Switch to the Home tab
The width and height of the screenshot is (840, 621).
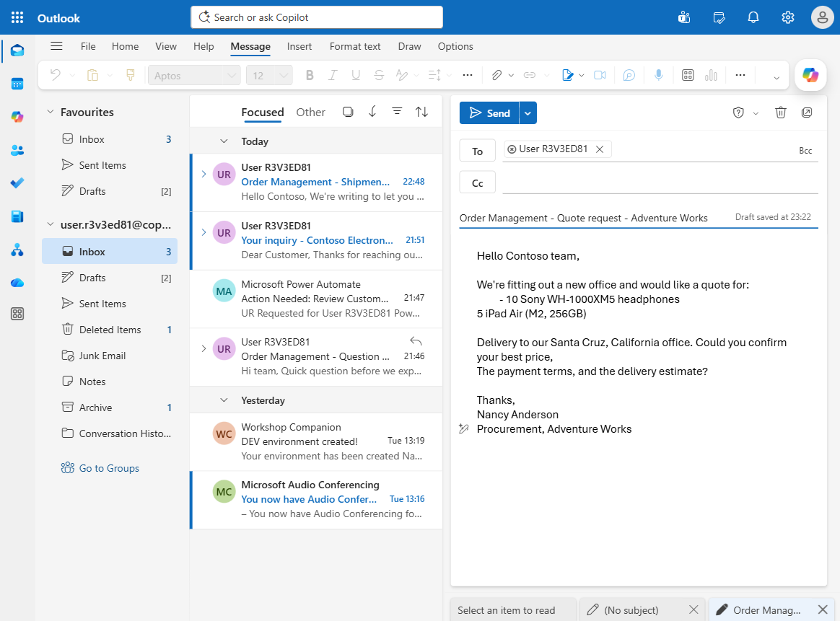tap(126, 47)
